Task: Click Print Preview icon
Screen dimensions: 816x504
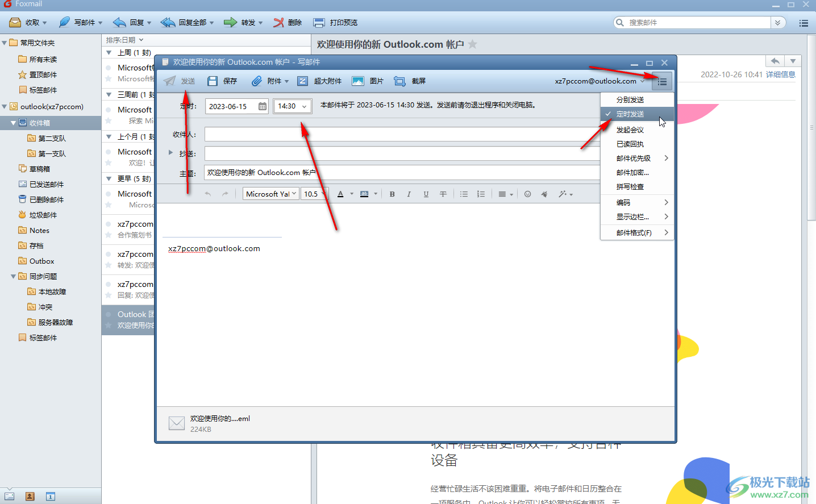Action: [x=319, y=23]
